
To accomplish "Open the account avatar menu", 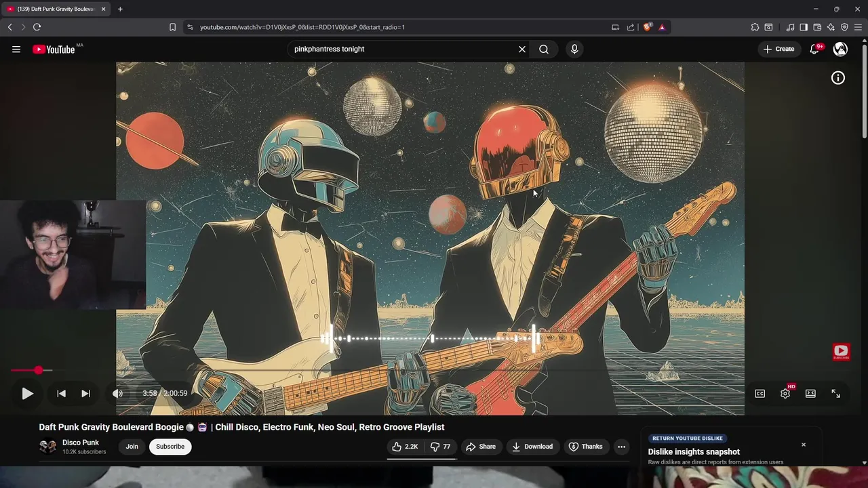I will point(840,49).
